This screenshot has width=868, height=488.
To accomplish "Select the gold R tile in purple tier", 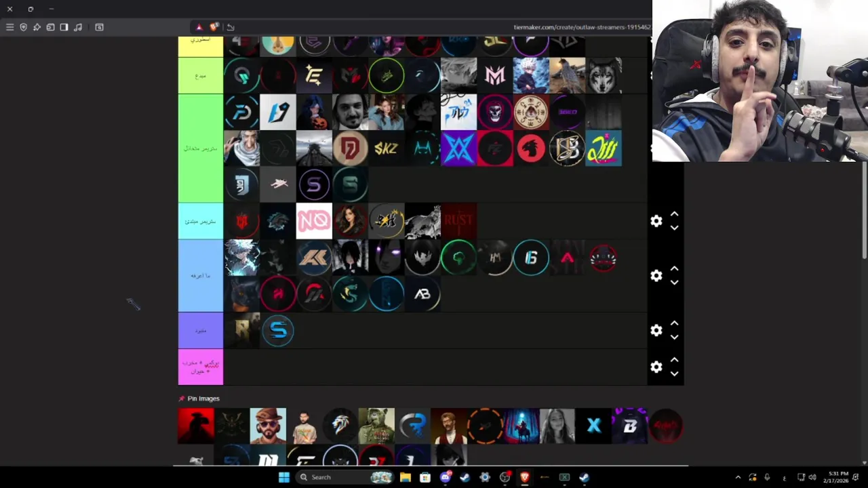I will pos(242,331).
